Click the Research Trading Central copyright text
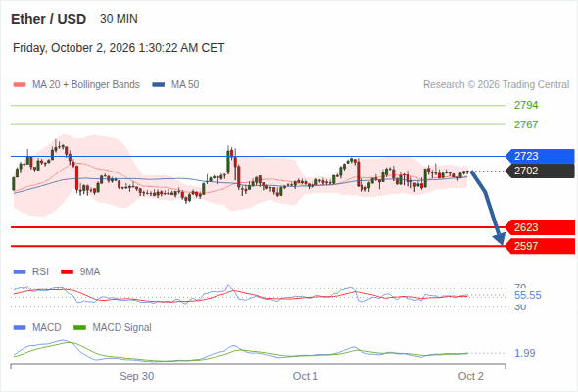This screenshot has height=392, width=578. click(496, 85)
